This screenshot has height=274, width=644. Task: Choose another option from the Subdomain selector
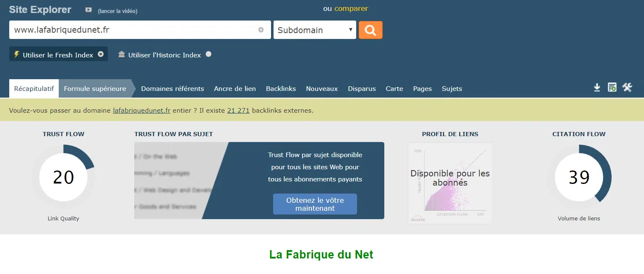click(x=315, y=30)
